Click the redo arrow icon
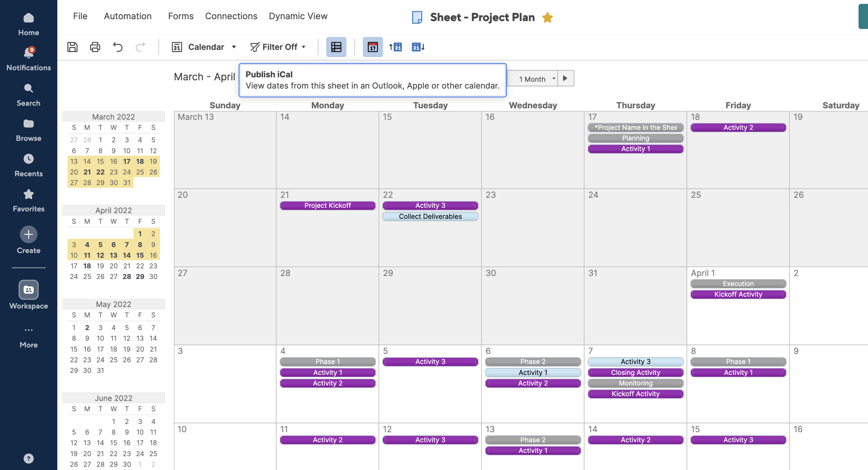Image resolution: width=868 pixels, height=470 pixels. (140, 47)
